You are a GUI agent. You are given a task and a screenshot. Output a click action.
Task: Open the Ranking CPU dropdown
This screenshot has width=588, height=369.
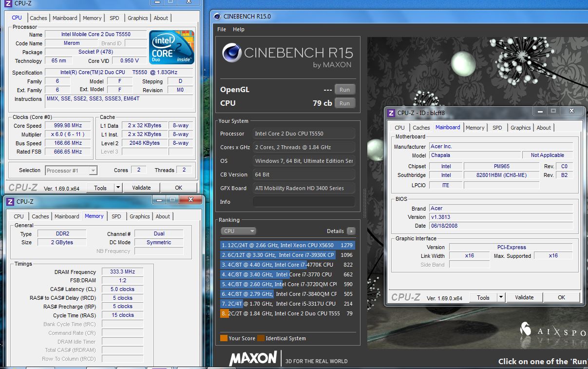[238, 231]
